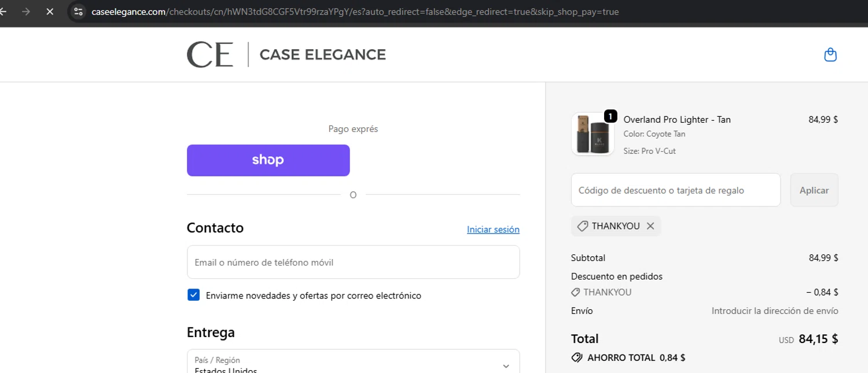Click the Contacto section heading
868x373 pixels.
click(x=215, y=228)
